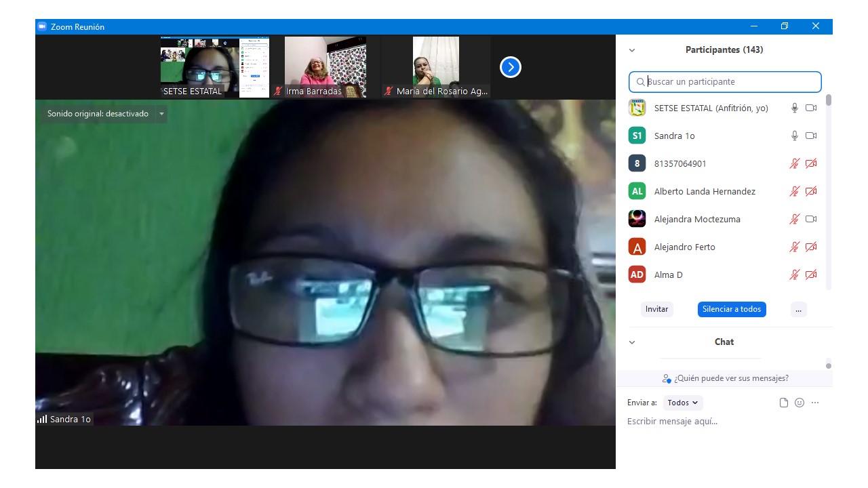
Task: Open the emoji picker in chat
Action: [800, 403]
